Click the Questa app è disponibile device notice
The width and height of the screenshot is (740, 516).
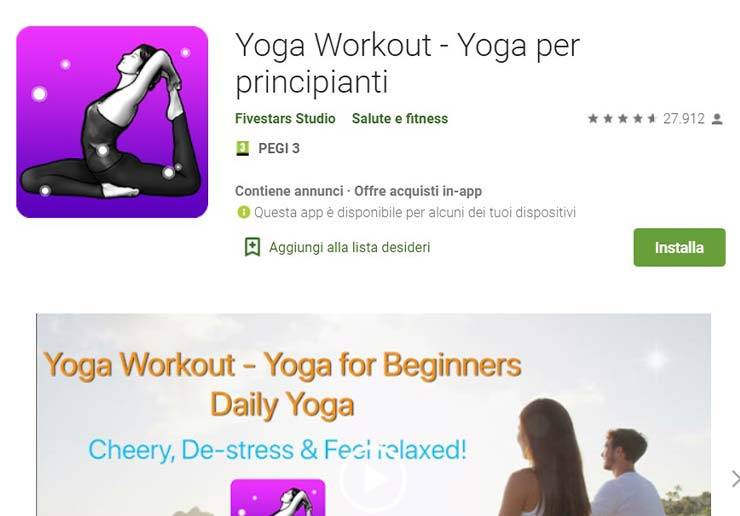tap(415, 212)
